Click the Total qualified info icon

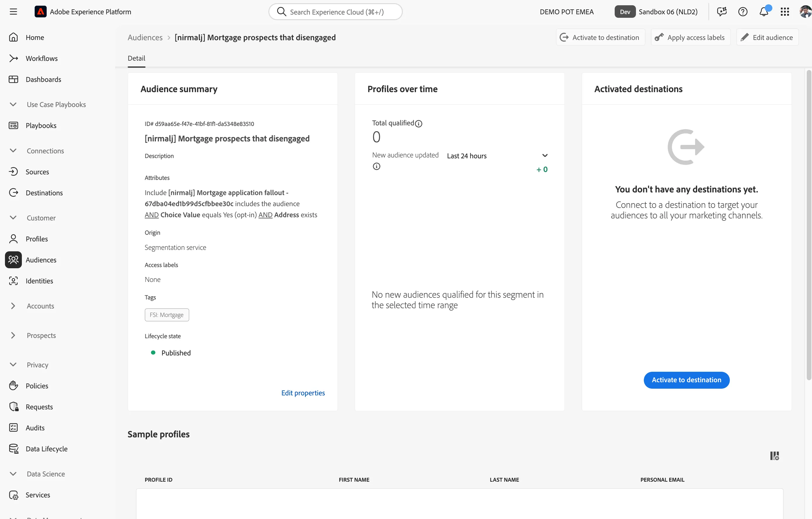point(419,124)
